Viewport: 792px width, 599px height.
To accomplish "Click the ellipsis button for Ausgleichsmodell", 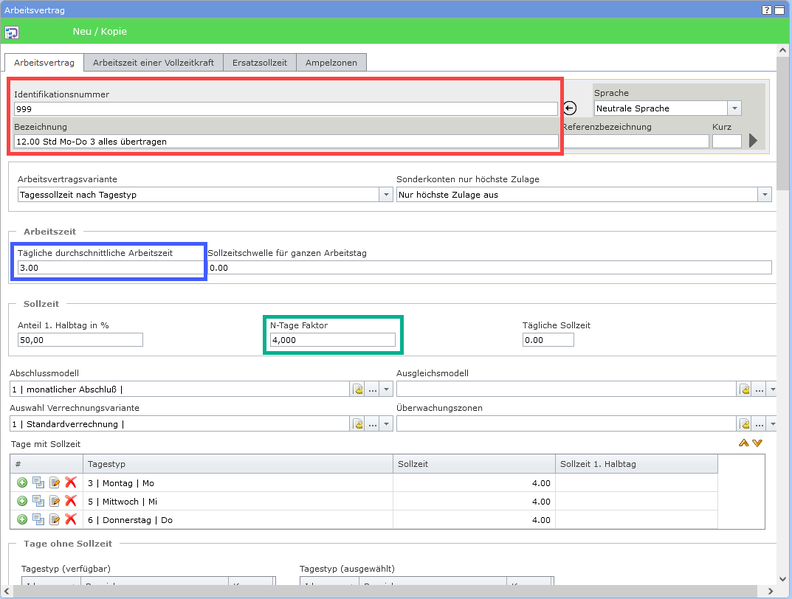I will click(759, 390).
